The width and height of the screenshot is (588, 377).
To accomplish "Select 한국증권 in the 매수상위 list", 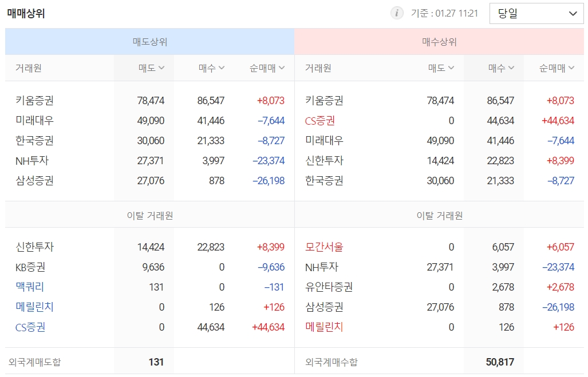I will 324,181.
